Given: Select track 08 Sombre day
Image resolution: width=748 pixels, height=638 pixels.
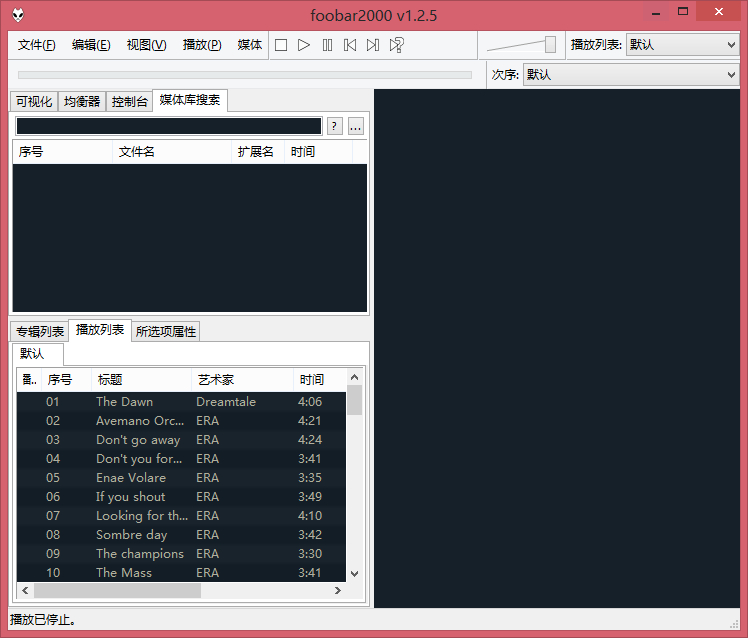Looking at the screenshot, I should [x=181, y=535].
